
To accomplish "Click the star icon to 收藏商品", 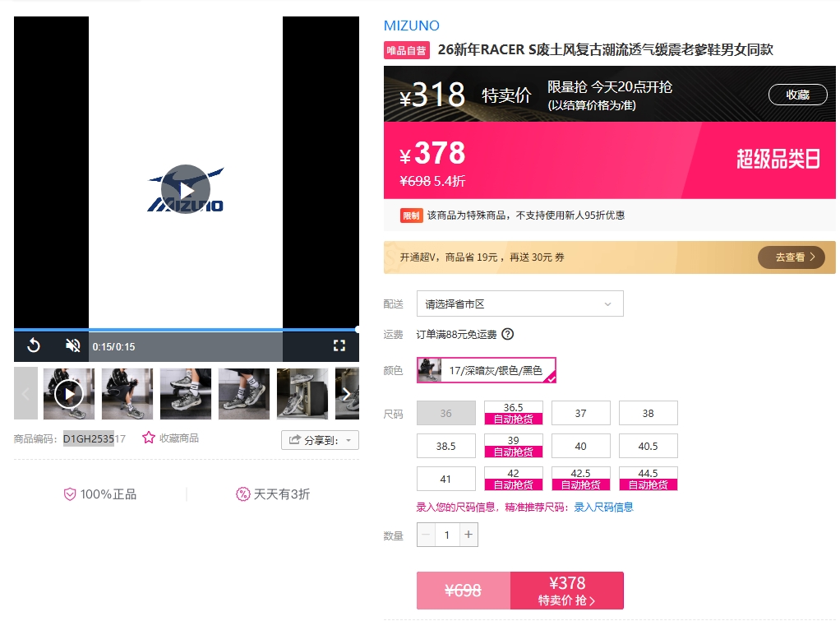I will tap(149, 438).
